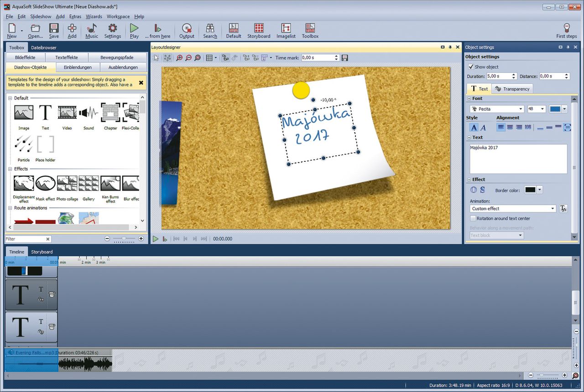Select the Chapter object in Toolbox
584x392 pixels.
pos(110,113)
